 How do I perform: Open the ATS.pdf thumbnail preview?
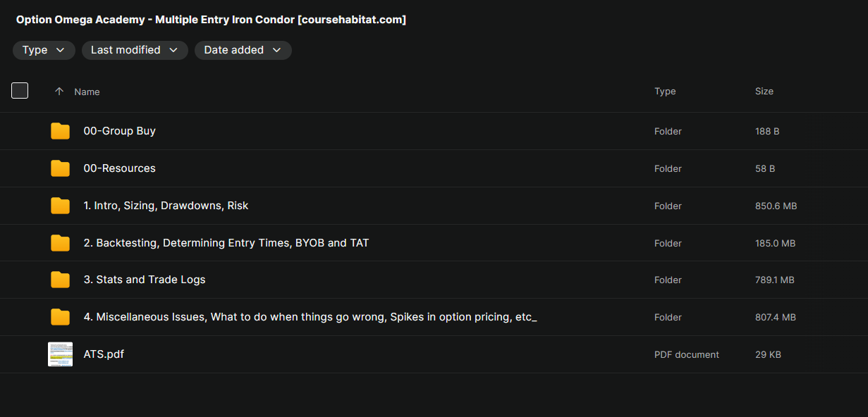coord(60,354)
